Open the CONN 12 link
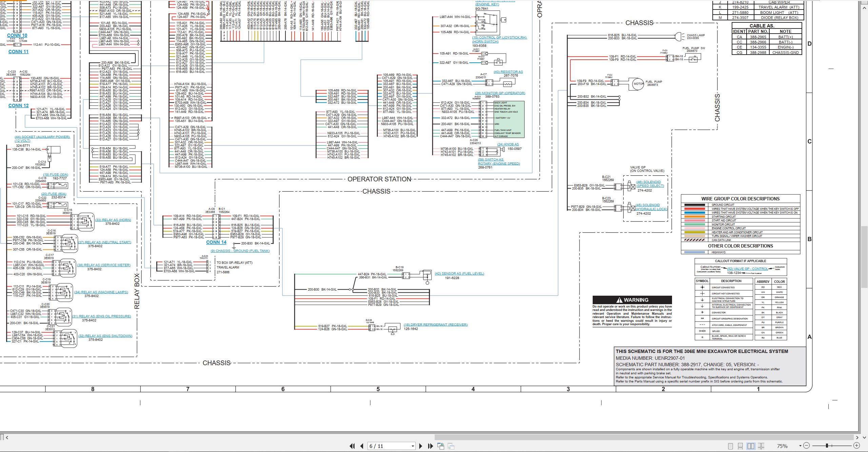 pyautogui.click(x=19, y=105)
